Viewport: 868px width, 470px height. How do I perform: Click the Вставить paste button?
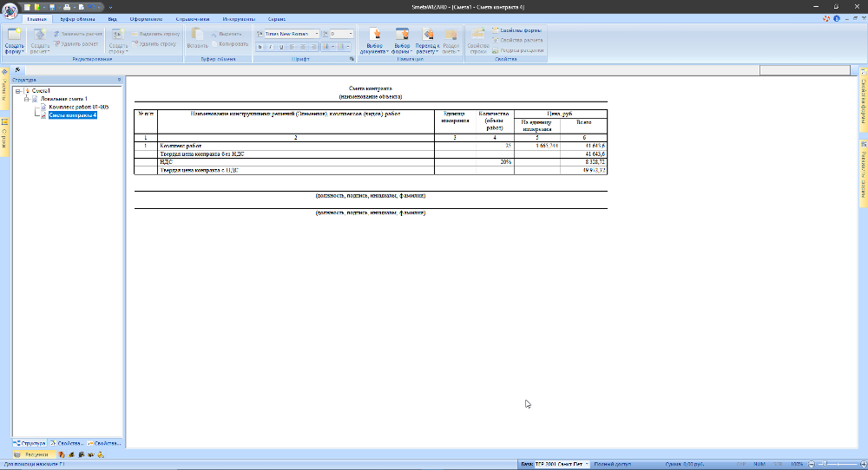point(197,39)
